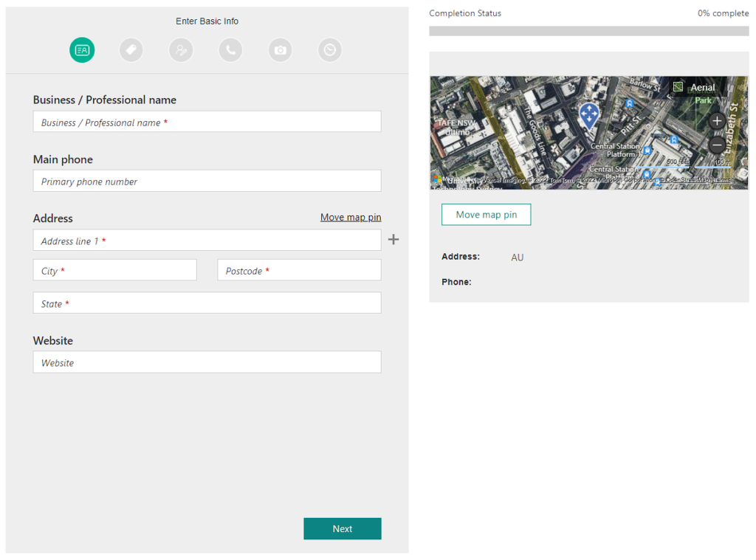Image resolution: width=756 pixels, height=560 pixels.
Task: Open the tag step in the progress bar
Action: tap(131, 50)
